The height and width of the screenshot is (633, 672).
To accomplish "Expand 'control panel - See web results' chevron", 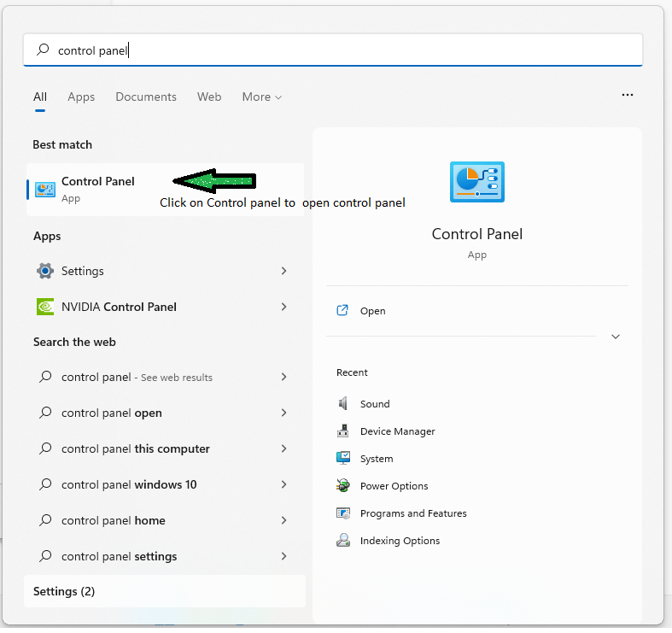I will click(283, 377).
